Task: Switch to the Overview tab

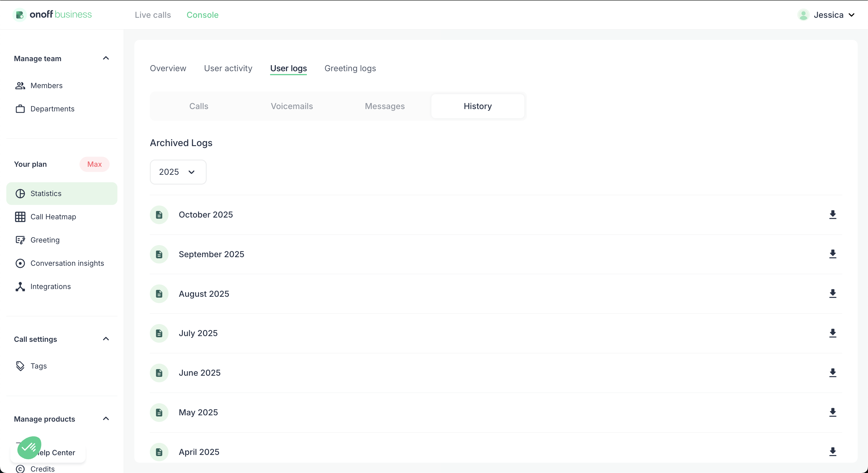Action: pos(168,68)
